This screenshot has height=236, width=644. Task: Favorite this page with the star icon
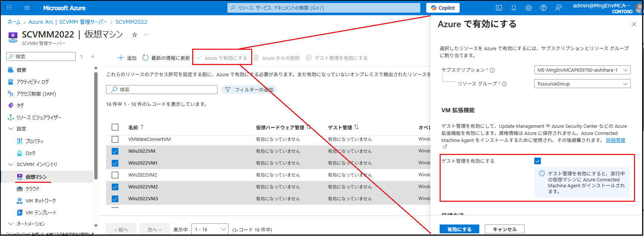(135, 35)
